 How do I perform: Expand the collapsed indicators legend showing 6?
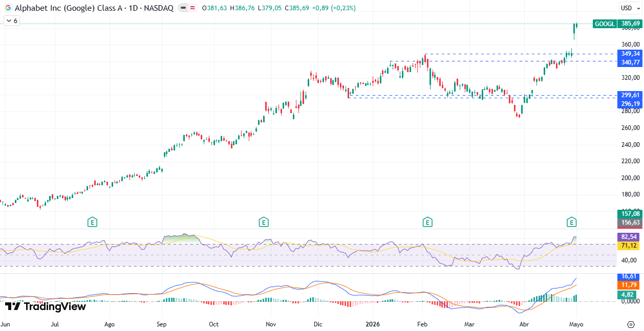(11, 21)
